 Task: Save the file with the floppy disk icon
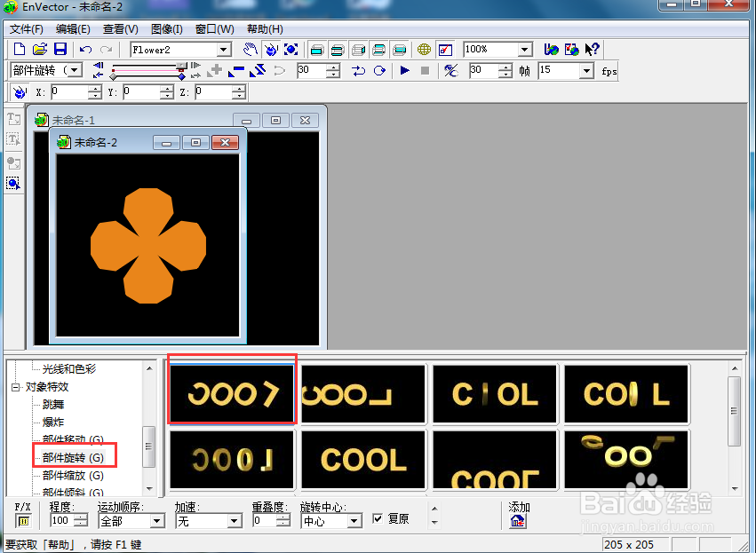(60, 49)
